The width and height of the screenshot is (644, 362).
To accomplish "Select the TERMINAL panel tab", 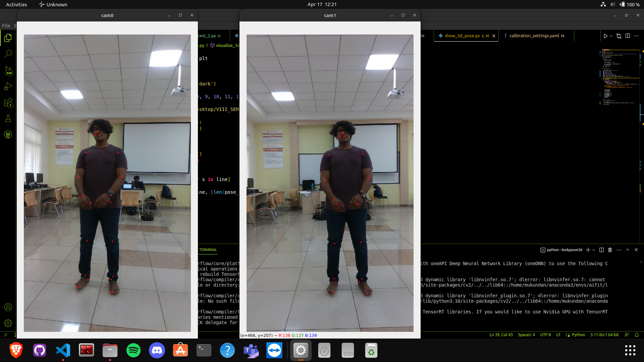I will point(208,250).
